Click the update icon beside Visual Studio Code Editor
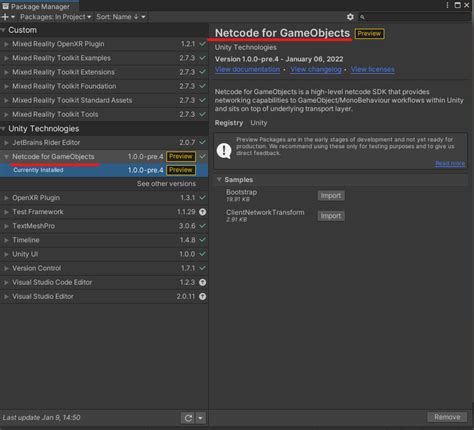 point(202,282)
